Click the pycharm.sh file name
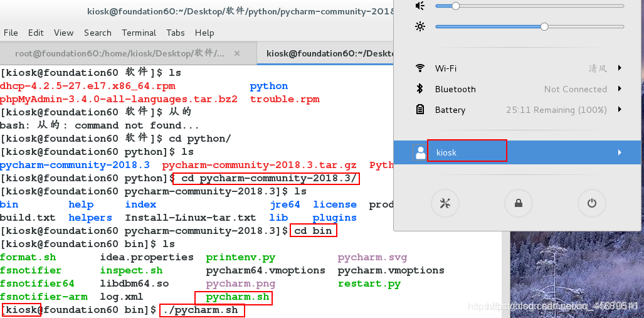Screen dimensions: 644x318 (x=238, y=297)
